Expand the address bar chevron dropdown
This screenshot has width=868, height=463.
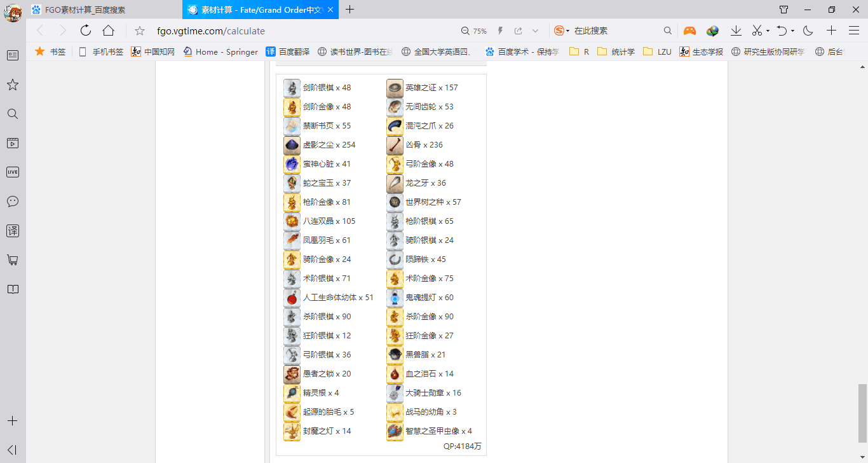pos(536,31)
